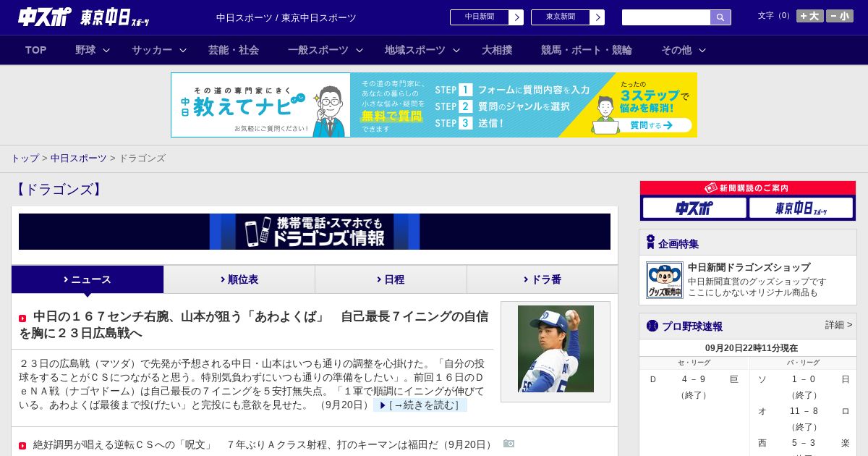
Task: Select the 日程 tab
Action: 391,279
